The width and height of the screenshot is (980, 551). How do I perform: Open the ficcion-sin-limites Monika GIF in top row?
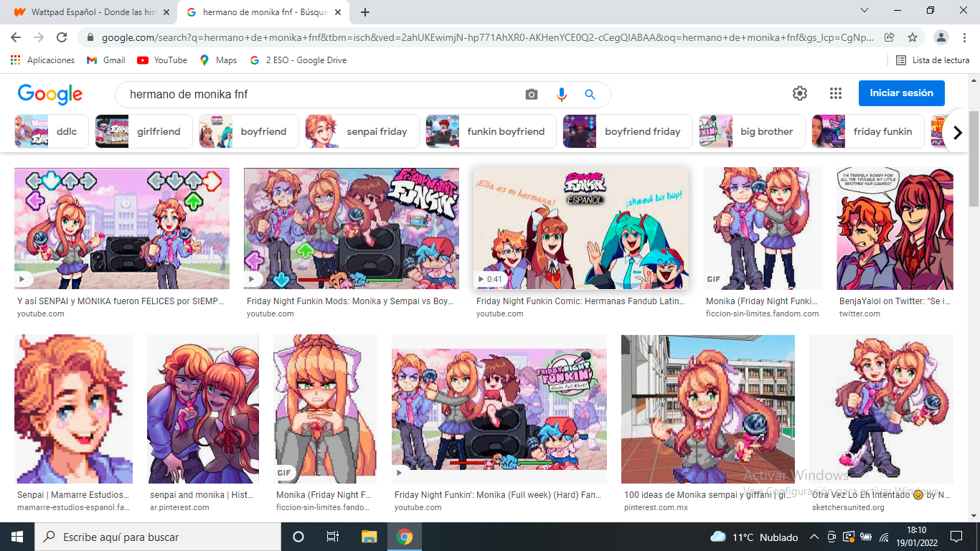pyautogui.click(x=763, y=228)
